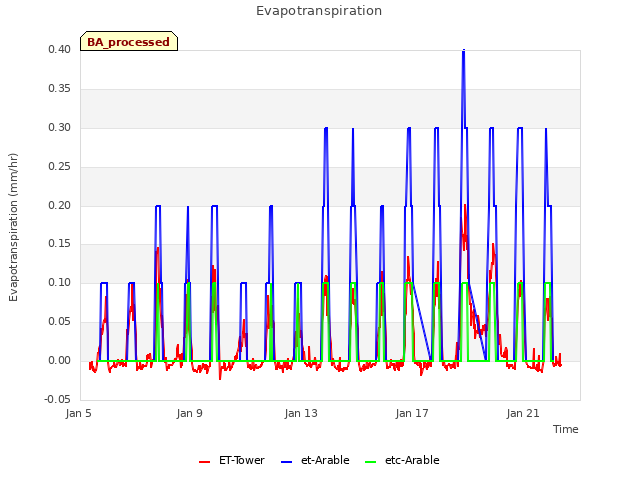Screen dimensions: 640x480
Task: Click the etc-Arable legend entry
Action: pos(402,460)
